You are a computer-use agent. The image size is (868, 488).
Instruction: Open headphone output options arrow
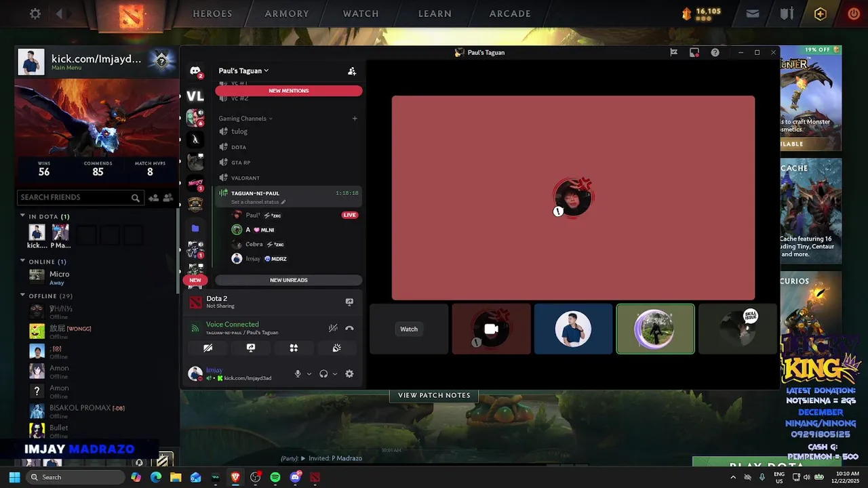(335, 373)
